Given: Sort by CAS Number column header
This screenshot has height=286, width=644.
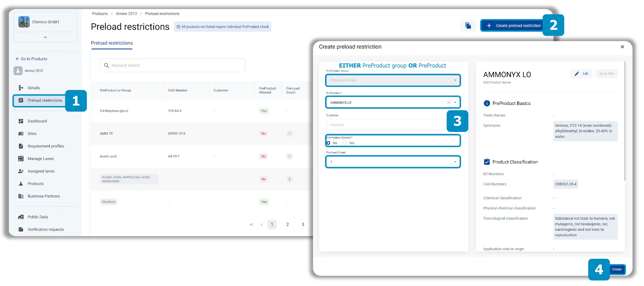Looking at the screenshot, I should point(178,90).
